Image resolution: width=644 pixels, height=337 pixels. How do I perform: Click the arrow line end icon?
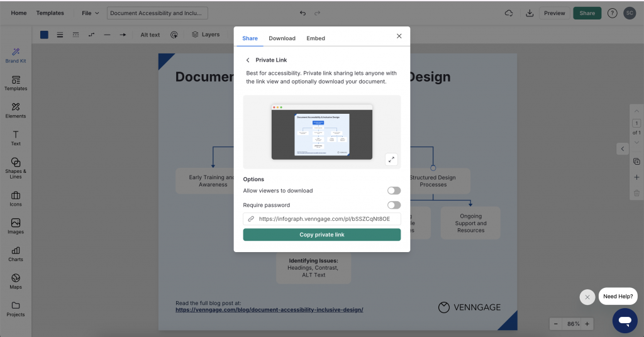click(123, 35)
